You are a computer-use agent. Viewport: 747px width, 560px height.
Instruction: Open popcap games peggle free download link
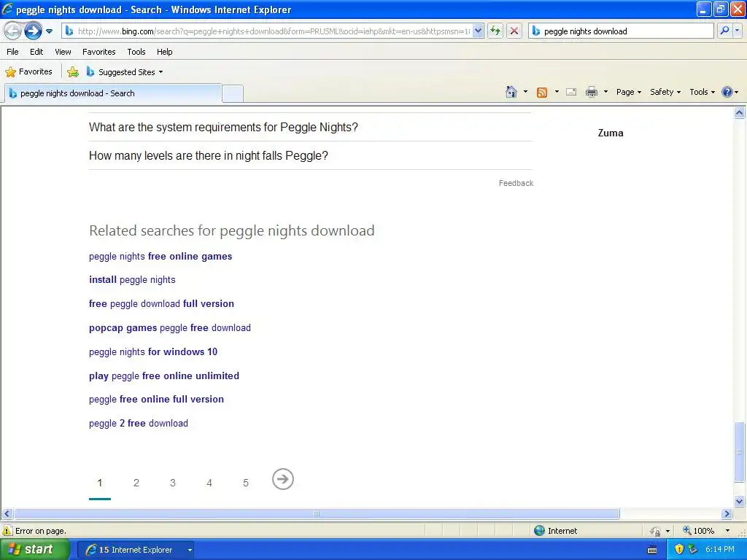click(x=169, y=327)
